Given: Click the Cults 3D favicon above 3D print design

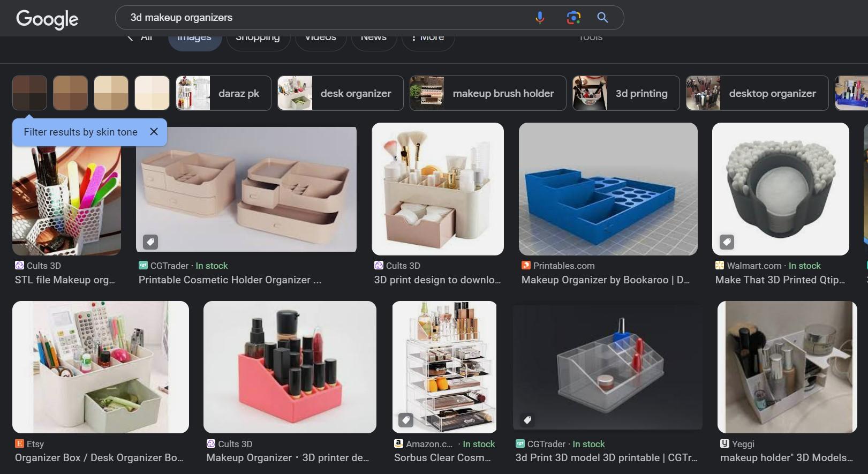Looking at the screenshot, I should (379, 266).
